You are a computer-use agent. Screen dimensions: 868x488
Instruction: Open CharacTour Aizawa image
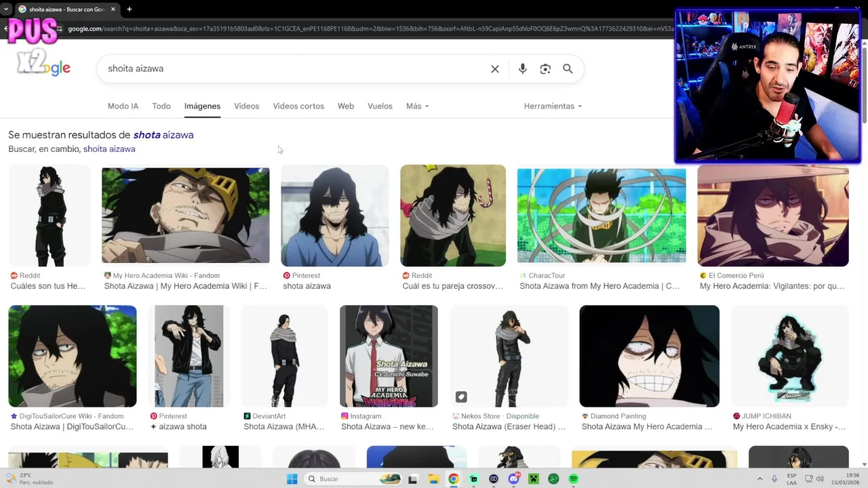(601, 216)
